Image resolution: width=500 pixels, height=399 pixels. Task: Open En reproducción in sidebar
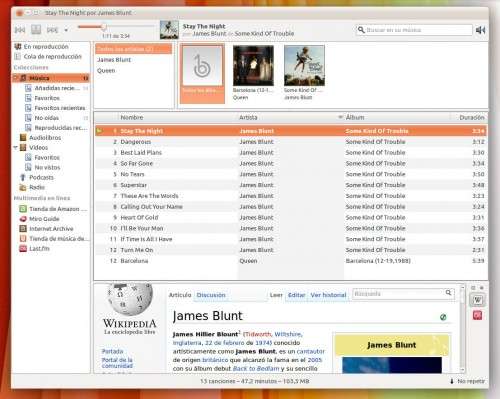[x=46, y=47]
